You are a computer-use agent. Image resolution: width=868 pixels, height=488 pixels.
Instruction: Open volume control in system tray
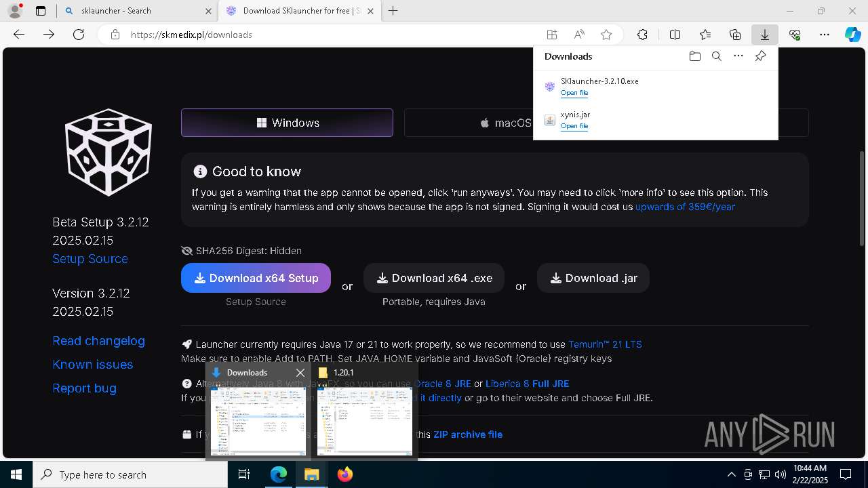coord(780,474)
